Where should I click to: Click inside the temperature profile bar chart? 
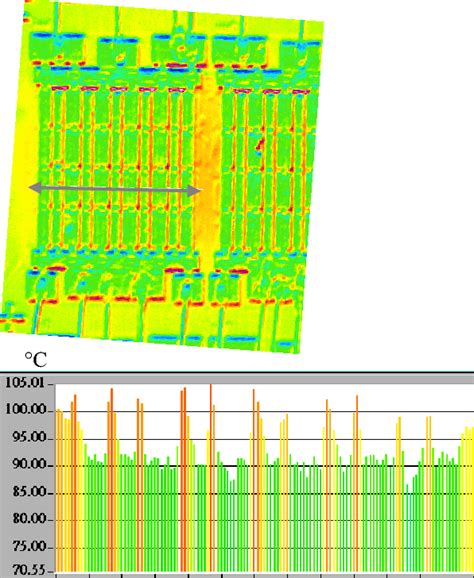pyautogui.click(x=265, y=478)
